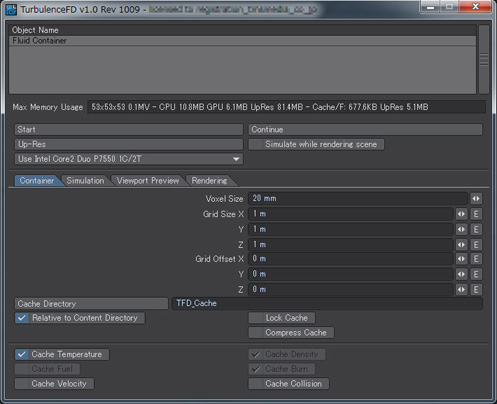The width and height of the screenshot is (497, 404).
Task: Click the Grid Offset Z spinner arrows
Action: click(x=461, y=289)
